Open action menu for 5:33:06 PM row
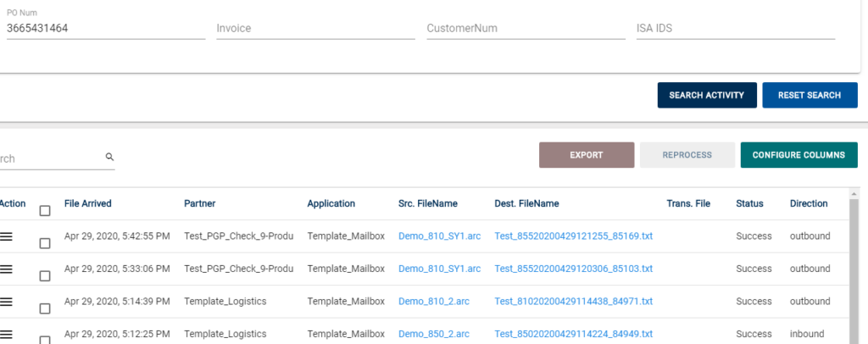Image resolution: width=868 pixels, height=344 pixels. (x=6, y=269)
